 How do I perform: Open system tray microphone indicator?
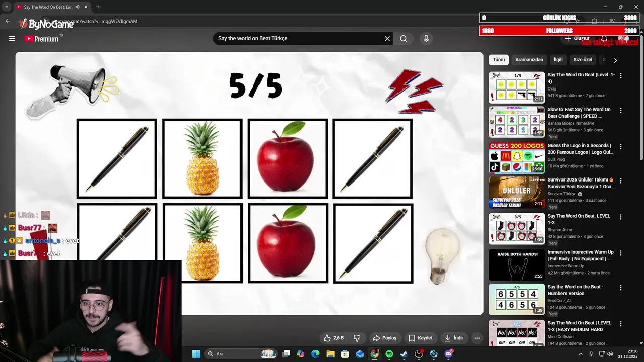pyautogui.click(x=591, y=354)
